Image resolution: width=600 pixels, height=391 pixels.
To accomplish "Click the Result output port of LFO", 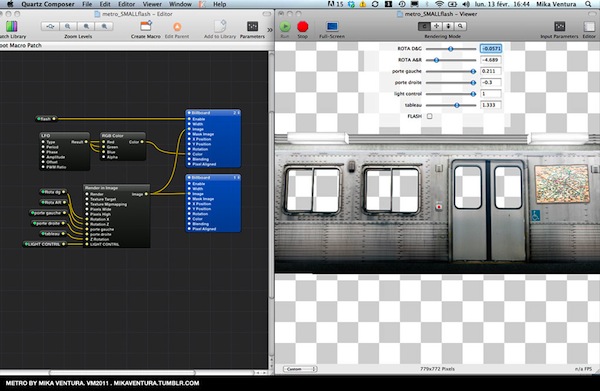I will pyautogui.click(x=86, y=142).
